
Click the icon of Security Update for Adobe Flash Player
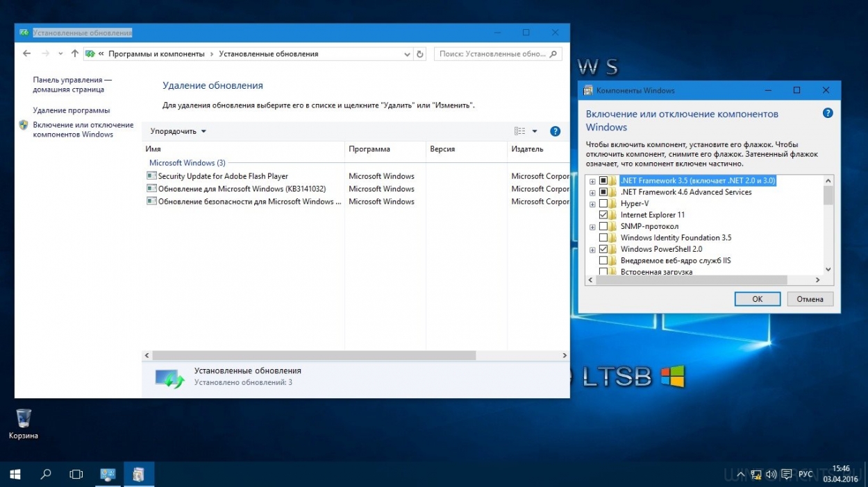point(151,176)
